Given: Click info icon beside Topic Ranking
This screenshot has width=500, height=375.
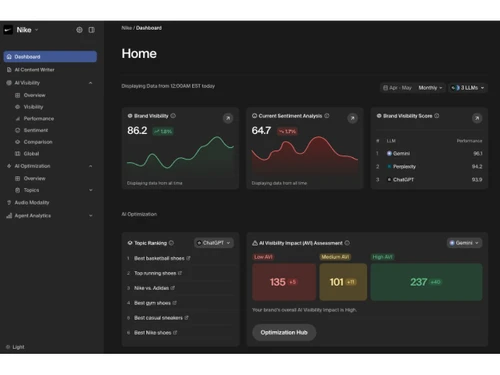Looking at the screenshot, I should [x=171, y=243].
